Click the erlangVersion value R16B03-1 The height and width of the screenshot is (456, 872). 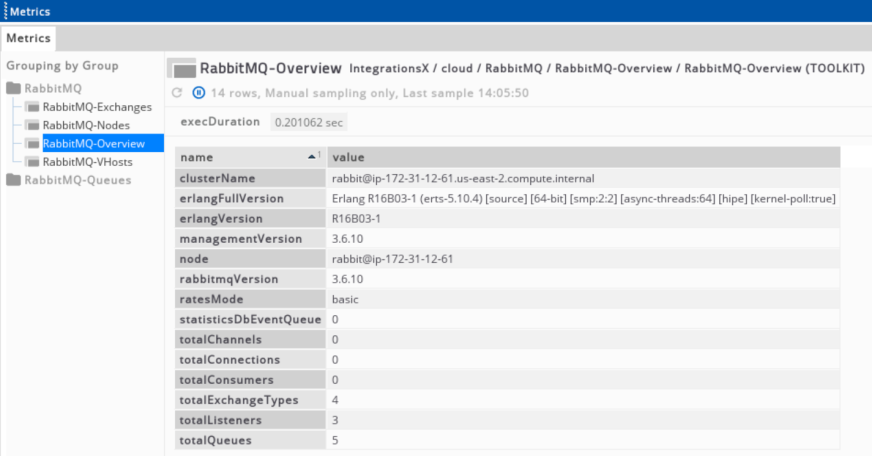(356, 219)
